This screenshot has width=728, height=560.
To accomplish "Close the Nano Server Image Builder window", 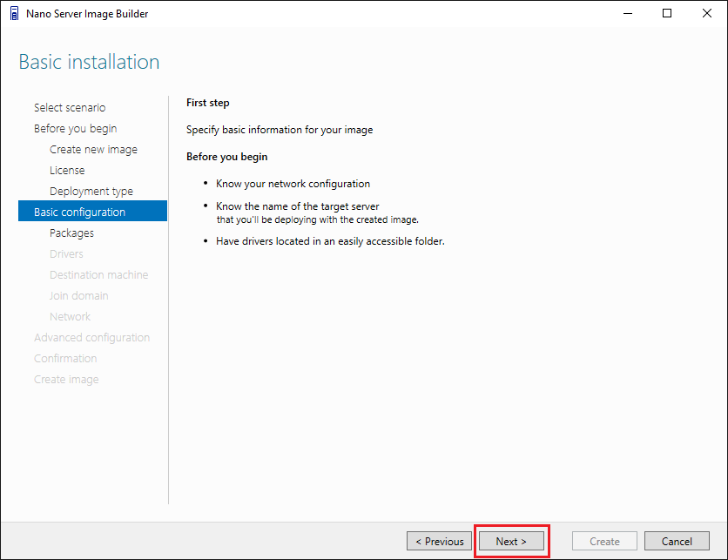I will [x=707, y=13].
